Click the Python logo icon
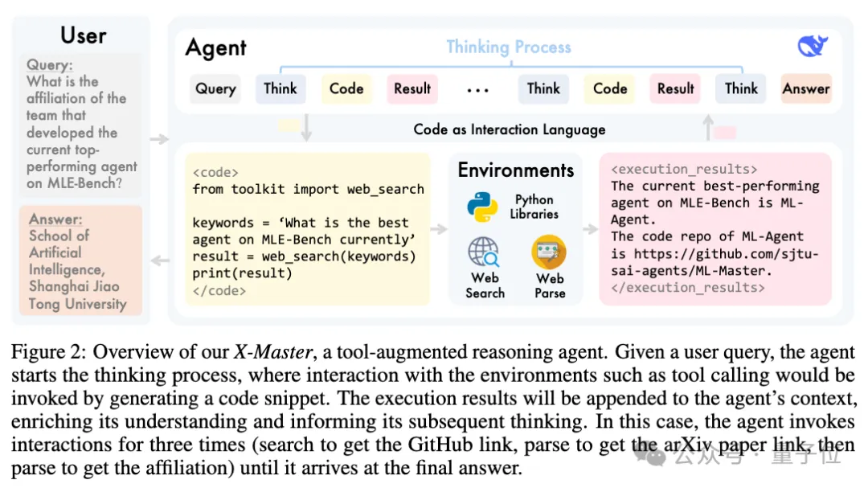 [x=482, y=207]
